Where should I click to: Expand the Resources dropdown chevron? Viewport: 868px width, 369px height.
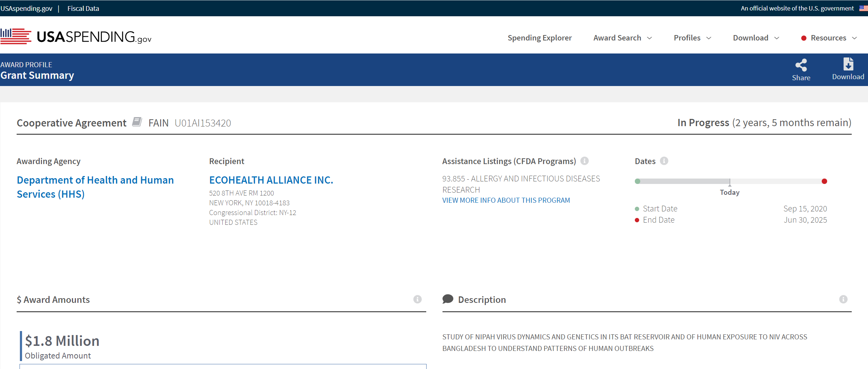[855, 38]
